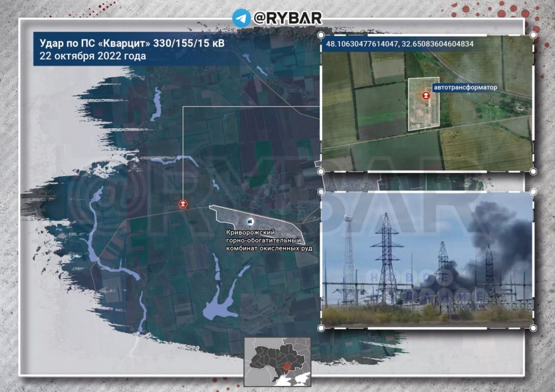555x392 pixels.
Task: Click top-left handle of satellite inset
Action: pos(321,35)
